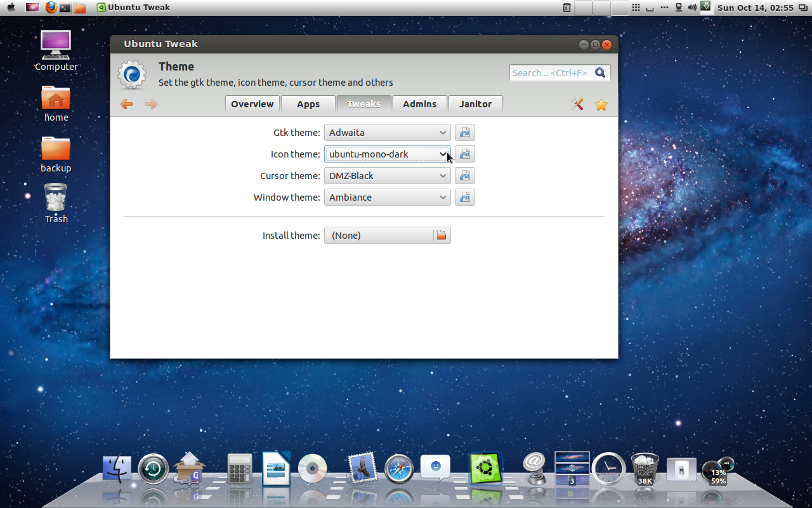The image size is (812, 508).
Task: Click the volume speaker icon in panel
Action: click(x=692, y=8)
